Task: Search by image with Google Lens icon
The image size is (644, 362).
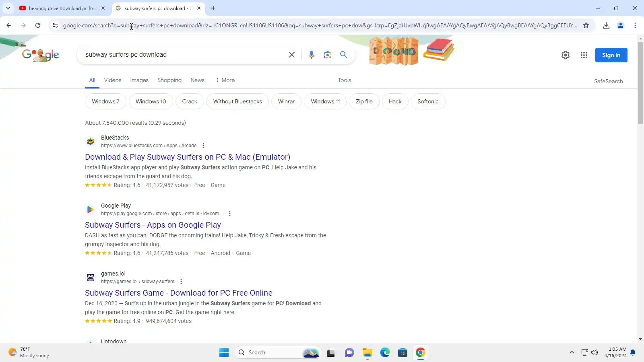Action: [328, 55]
